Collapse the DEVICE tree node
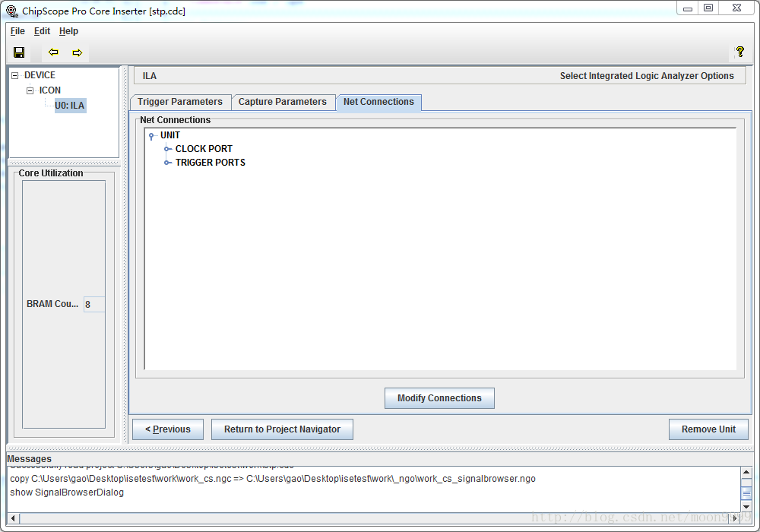760x532 pixels. pos(15,75)
